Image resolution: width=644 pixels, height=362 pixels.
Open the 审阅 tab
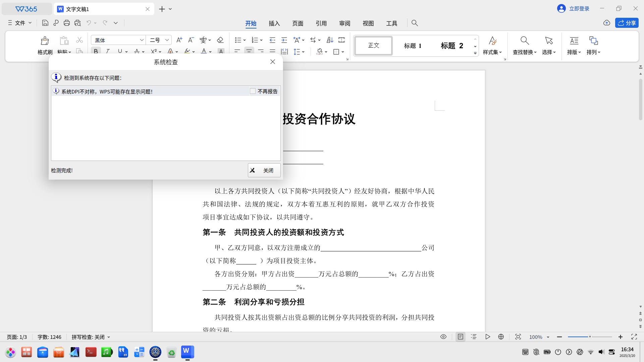(344, 23)
